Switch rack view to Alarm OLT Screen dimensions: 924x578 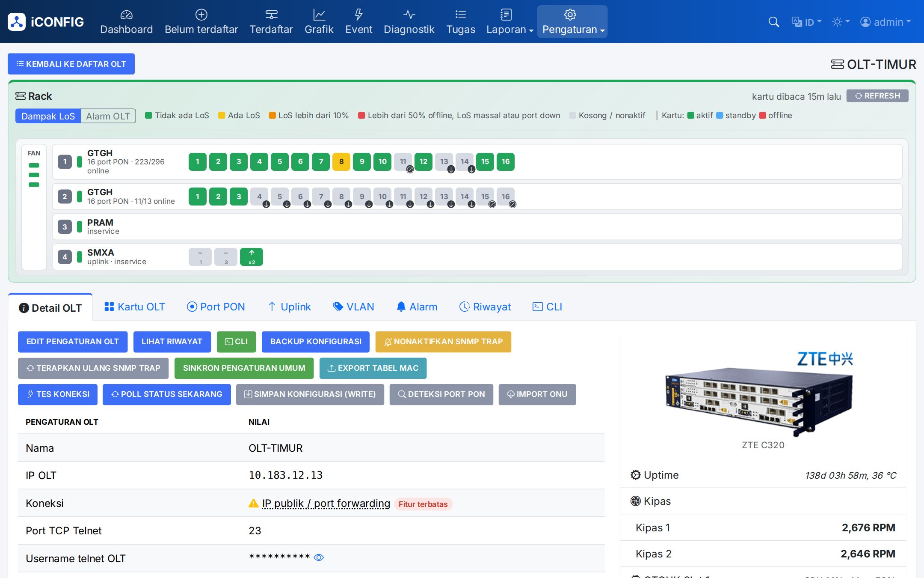(x=108, y=116)
